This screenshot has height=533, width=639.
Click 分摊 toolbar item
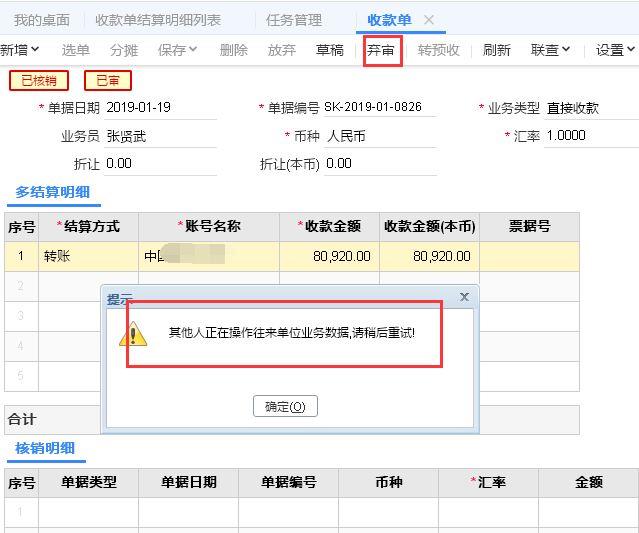pos(124,50)
